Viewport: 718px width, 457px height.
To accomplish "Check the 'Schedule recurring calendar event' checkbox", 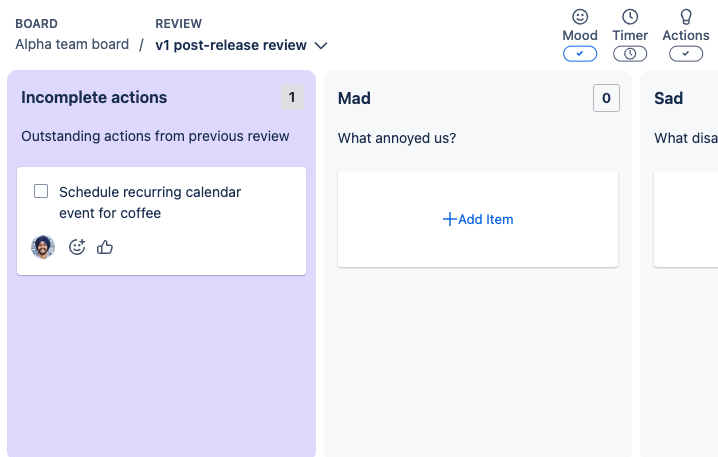I will [x=41, y=191].
